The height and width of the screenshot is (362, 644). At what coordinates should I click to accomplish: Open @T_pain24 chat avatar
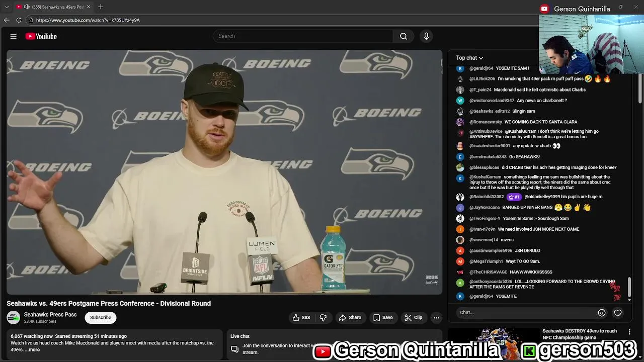point(460,90)
